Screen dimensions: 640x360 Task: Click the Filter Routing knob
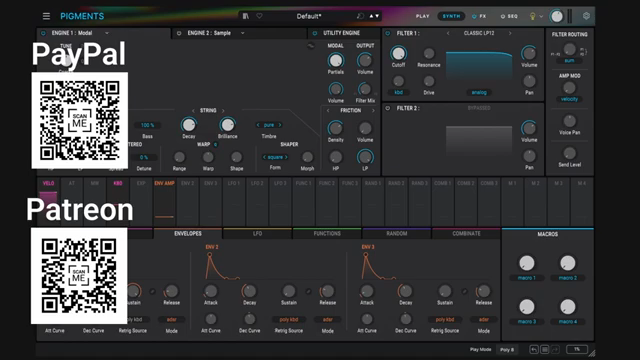click(569, 49)
